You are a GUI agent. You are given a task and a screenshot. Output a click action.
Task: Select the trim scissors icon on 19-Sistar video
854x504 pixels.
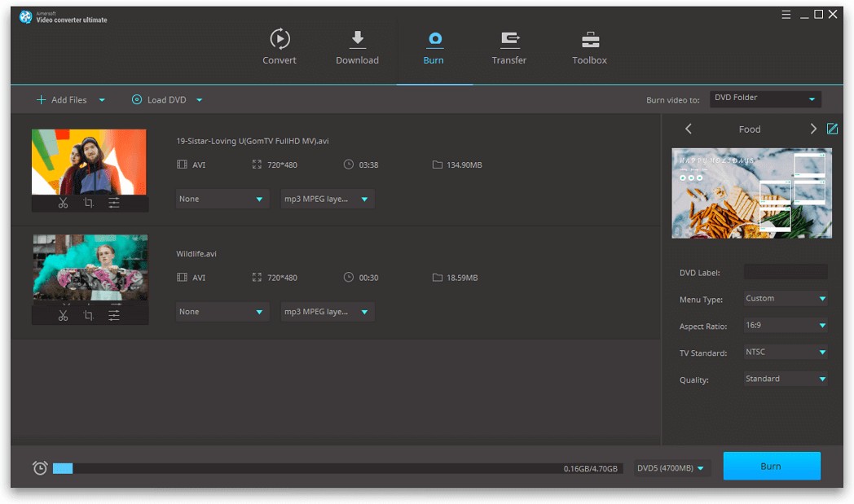pos(63,203)
